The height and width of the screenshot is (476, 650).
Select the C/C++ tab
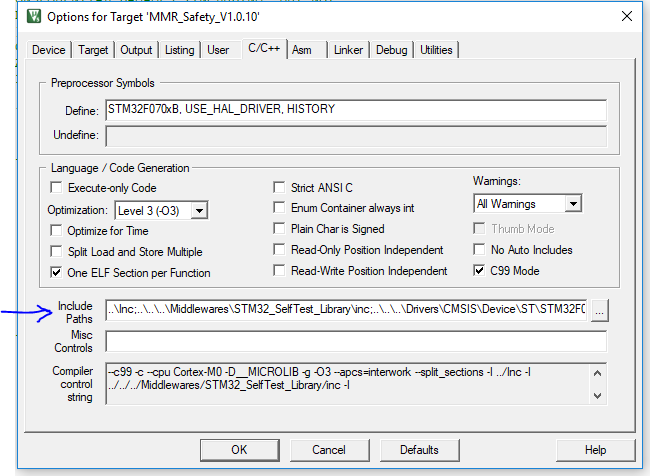point(264,48)
